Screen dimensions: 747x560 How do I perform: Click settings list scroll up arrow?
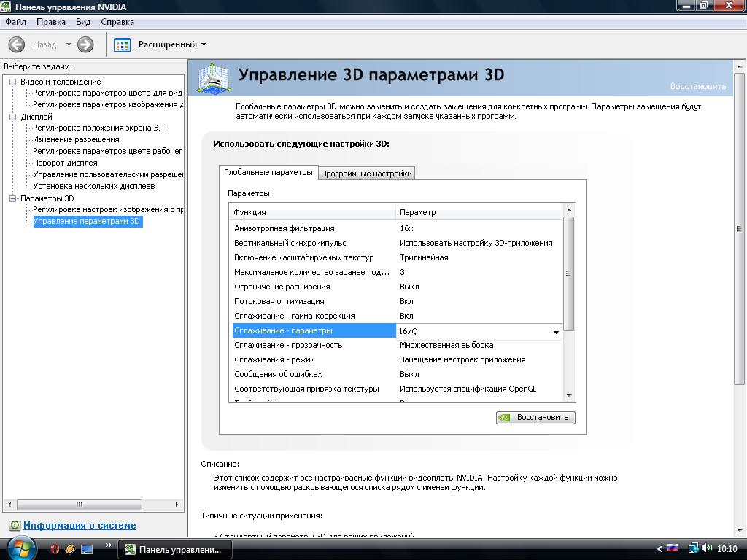569,210
